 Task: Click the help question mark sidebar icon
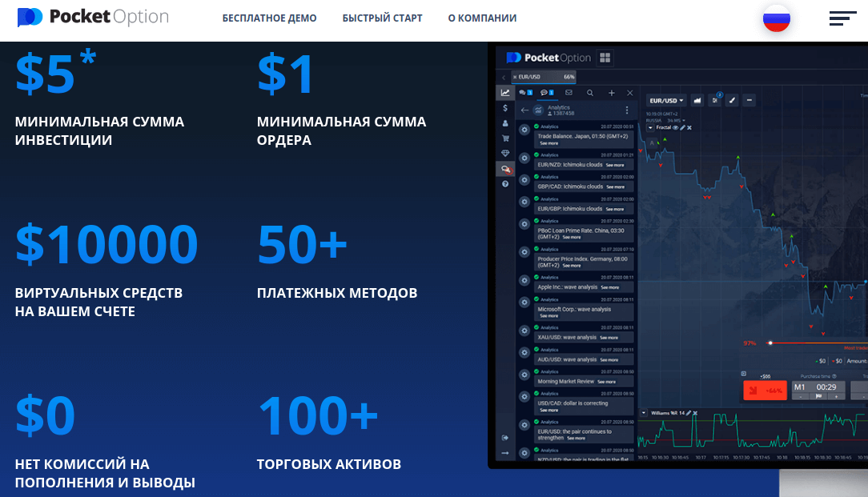504,184
